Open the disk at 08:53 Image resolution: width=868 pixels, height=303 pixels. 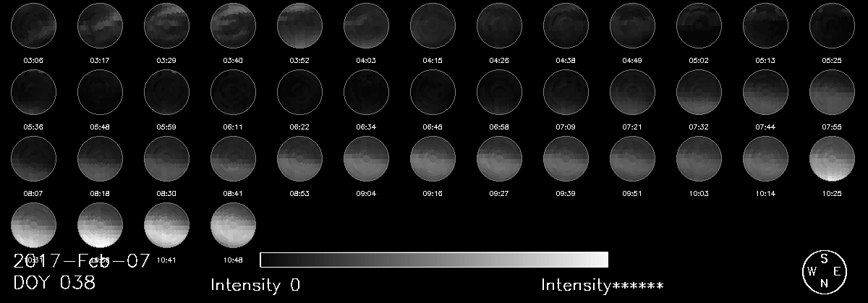click(299, 158)
